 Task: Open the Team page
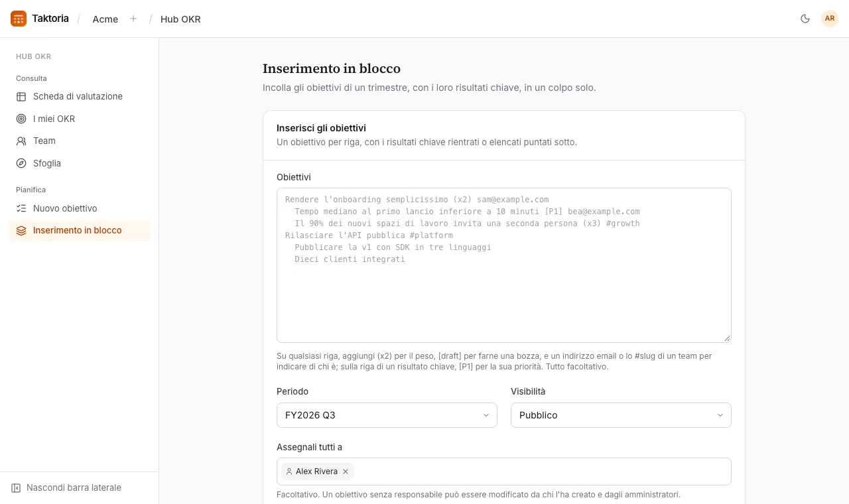click(79, 141)
